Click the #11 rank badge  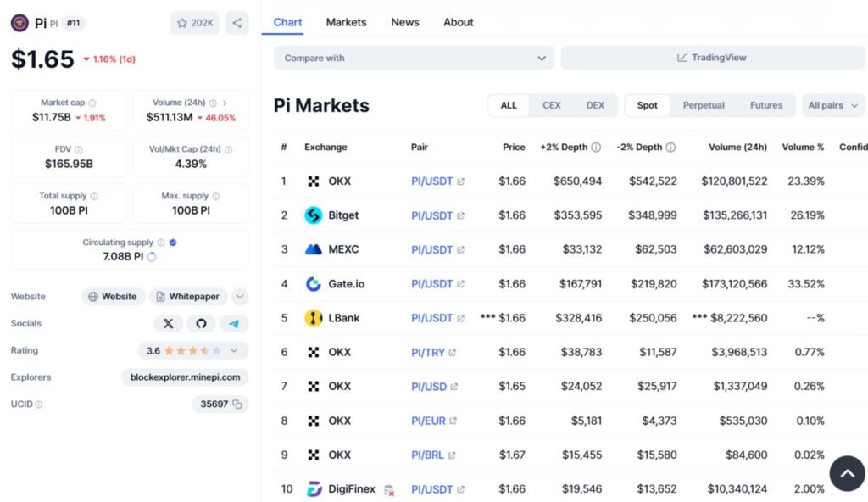[74, 23]
